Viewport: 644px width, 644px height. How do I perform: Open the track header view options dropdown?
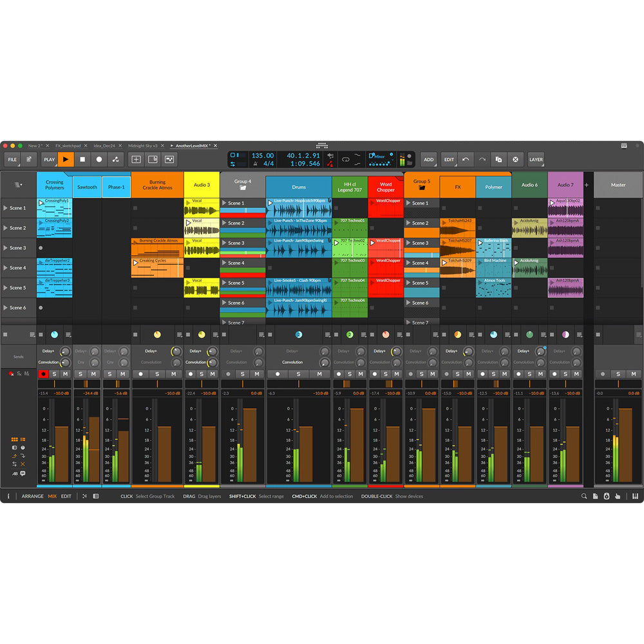coord(18,185)
